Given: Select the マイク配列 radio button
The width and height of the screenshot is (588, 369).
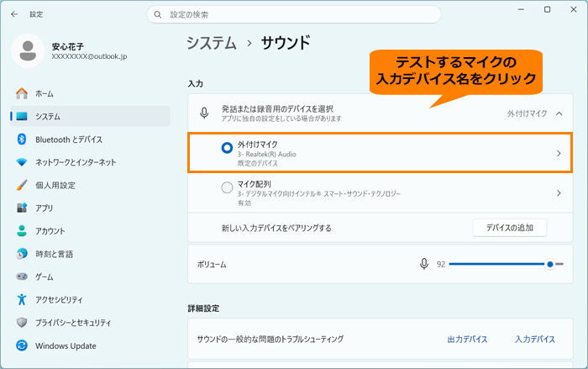Looking at the screenshot, I should pyautogui.click(x=227, y=187).
